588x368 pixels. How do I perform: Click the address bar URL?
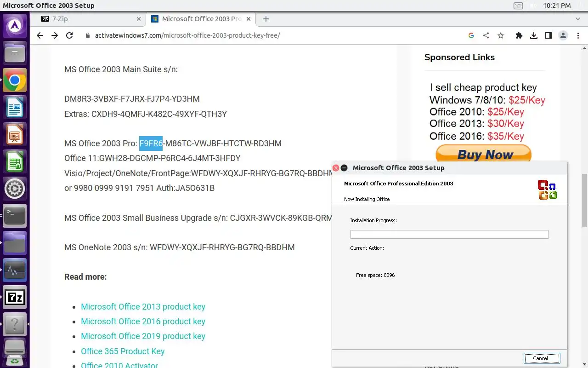coord(187,35)
